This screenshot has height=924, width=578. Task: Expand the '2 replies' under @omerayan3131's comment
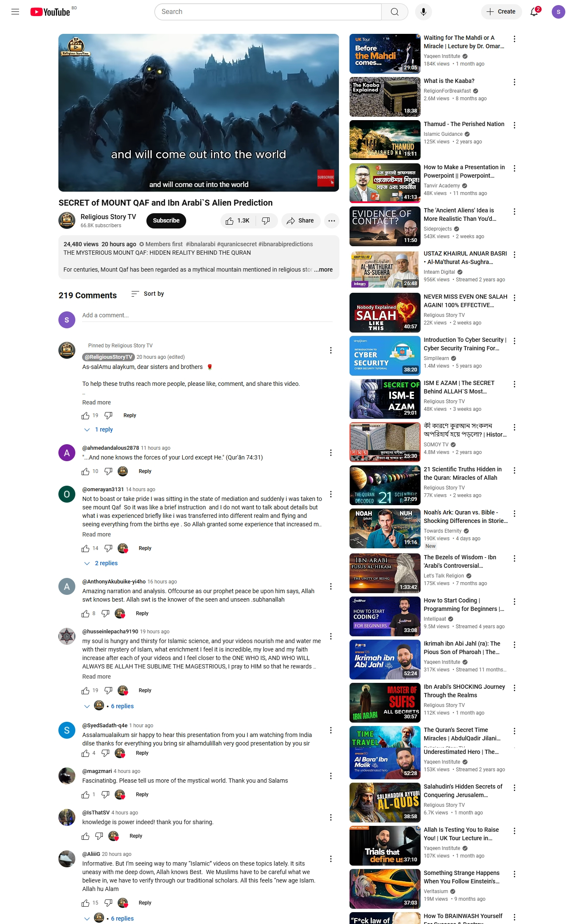(101, 563)
